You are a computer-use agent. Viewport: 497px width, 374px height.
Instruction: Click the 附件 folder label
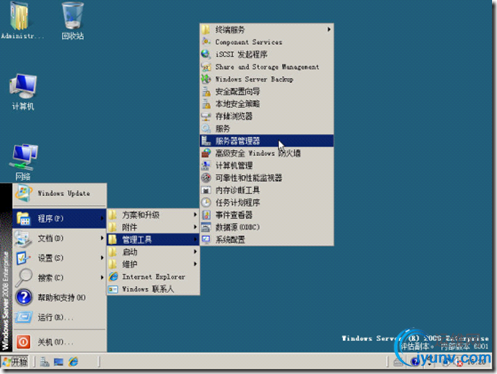pos(130,227)
